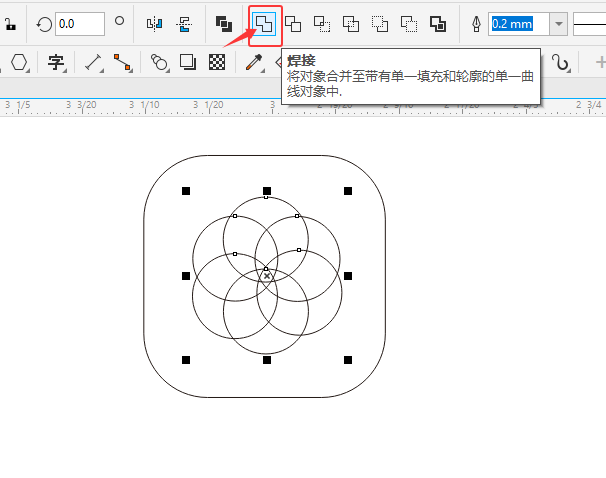
Task: Mirror the selection horizontally
Action: (155, 24)
